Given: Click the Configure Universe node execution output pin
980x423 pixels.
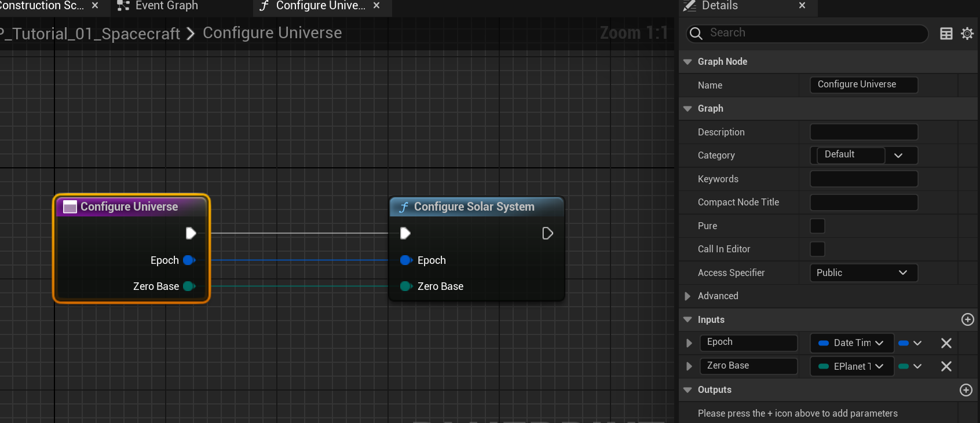Looking at the screenshot, I should [191, 233].
